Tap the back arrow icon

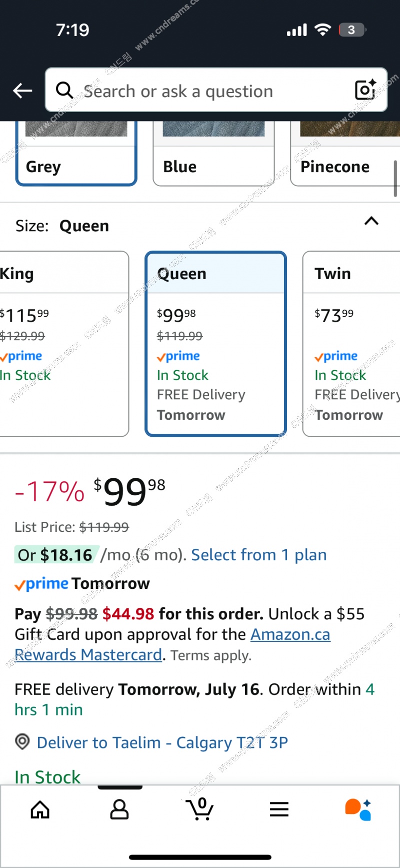pyautogui.click(x=22, y=91)
